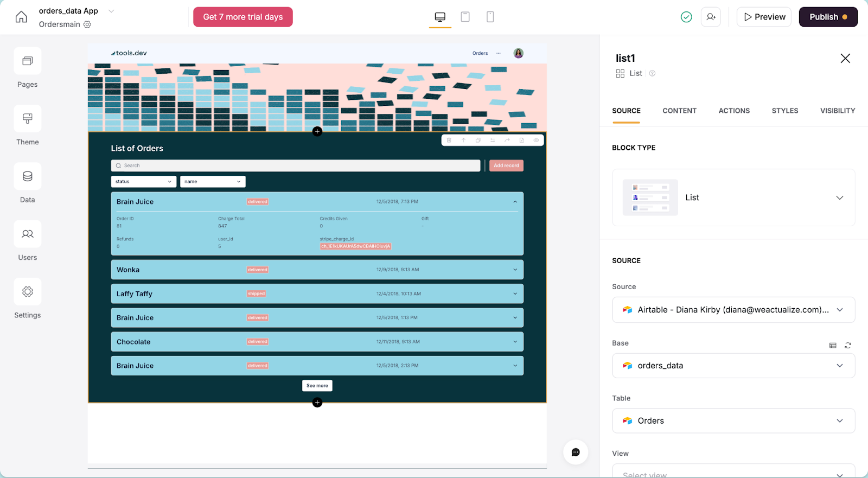Select the ACTIONS tab
The height and width of the screenshot is (478, 868).
coord(734,111)
